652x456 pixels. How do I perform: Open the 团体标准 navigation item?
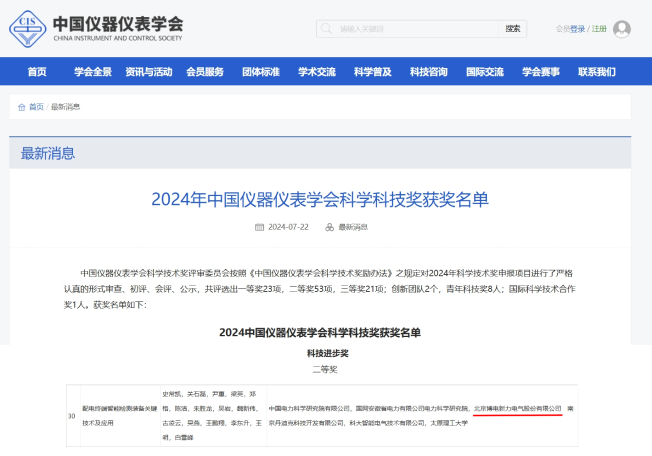click(261, 72)
